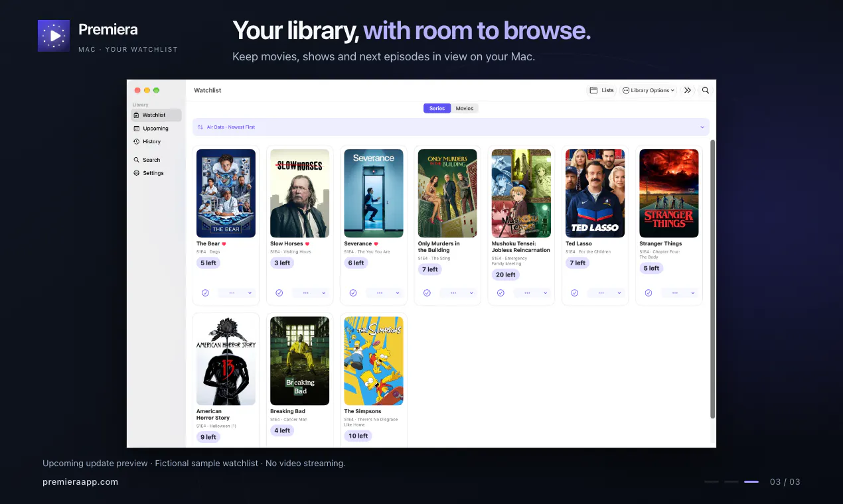The width and height of the screenshot is (843, 504).
Task: Mark The Bear episode as watched
Action: pyautogui.click(x=205, y=292)
